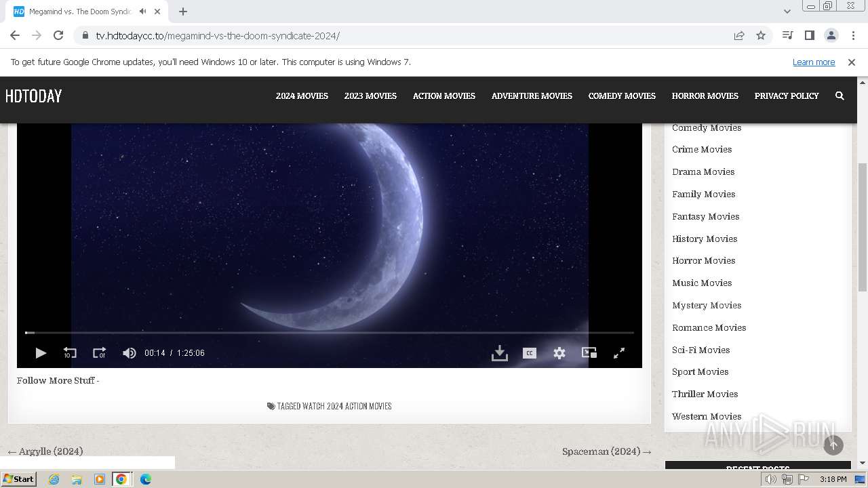The image size is (868, 488).
Task: Open Learn more update link
Action: tap(814, 62)
